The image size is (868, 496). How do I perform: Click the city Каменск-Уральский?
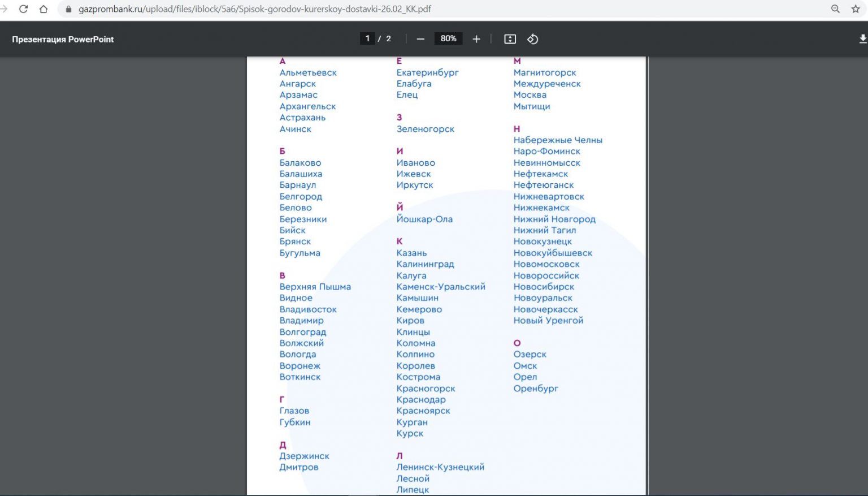click(x=441, y=287)
